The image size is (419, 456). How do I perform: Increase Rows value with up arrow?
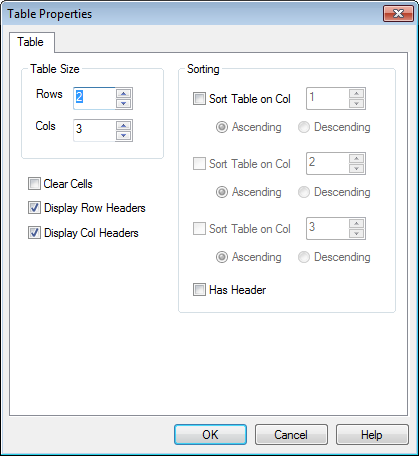click(x=124, y=93)
